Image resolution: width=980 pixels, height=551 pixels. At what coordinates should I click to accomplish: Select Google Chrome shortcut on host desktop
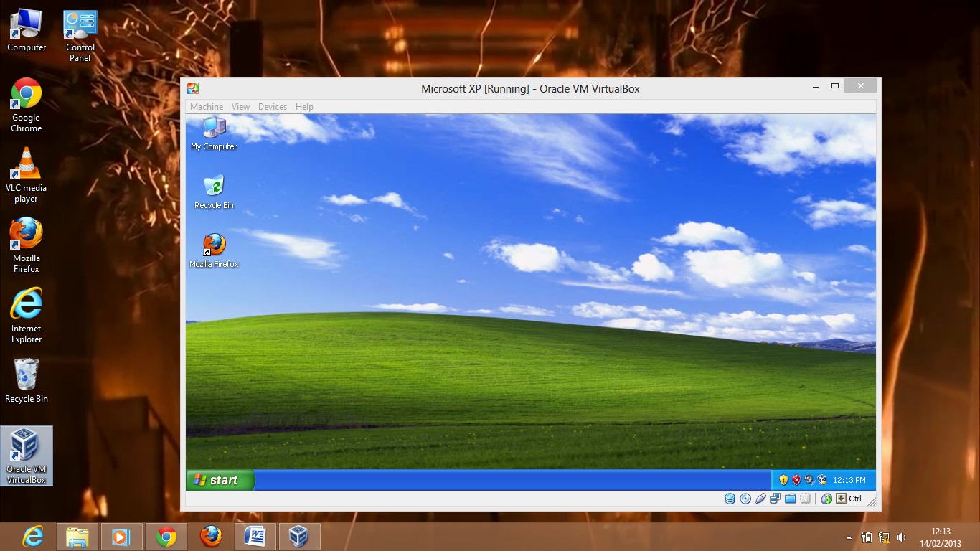[x=27, y=105]
